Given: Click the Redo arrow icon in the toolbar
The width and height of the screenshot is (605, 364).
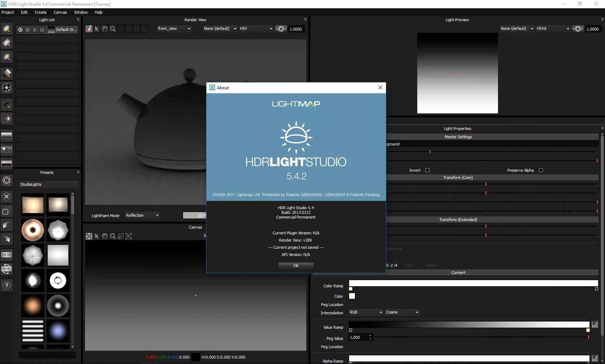Looking at the screenshot, I should click(x=6, y=239).
